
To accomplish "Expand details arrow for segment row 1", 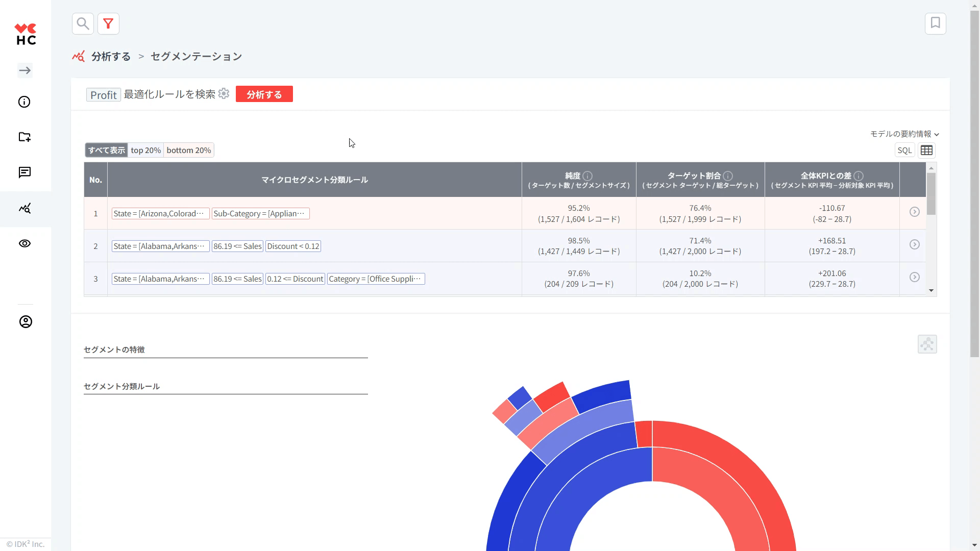I will tap(914, 212).
